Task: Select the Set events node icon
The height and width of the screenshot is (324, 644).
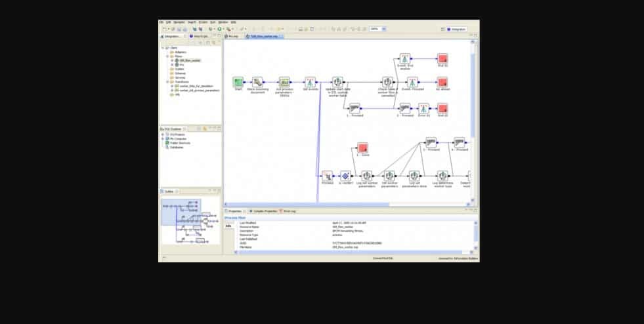Action: (x=310, y=83)
